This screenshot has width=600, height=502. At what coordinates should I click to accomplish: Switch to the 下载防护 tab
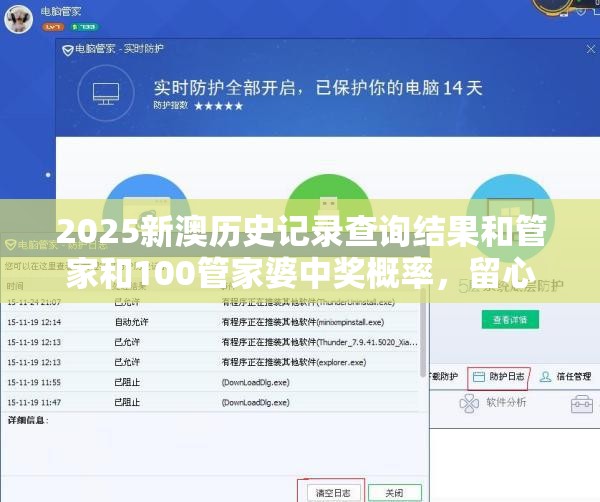click(x=443, y=376)
